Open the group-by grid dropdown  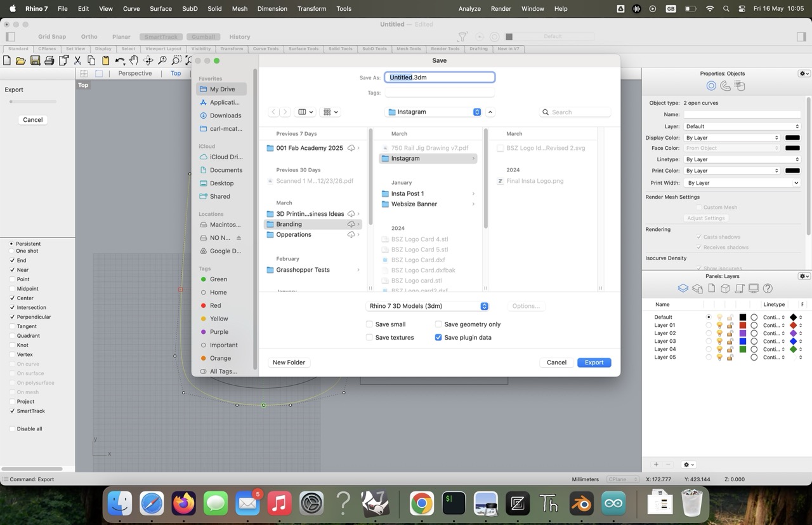click(x=331, y=112)
